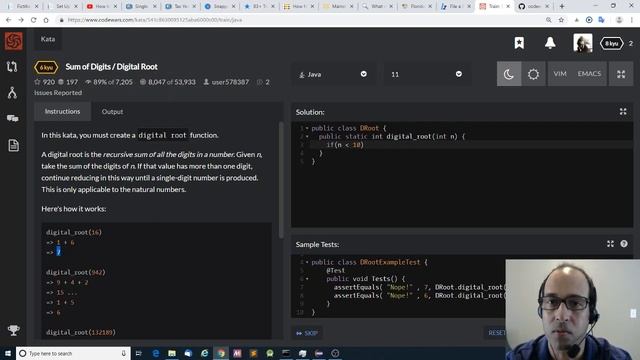Click the instructions panel scrollbar

coord(281,180)
